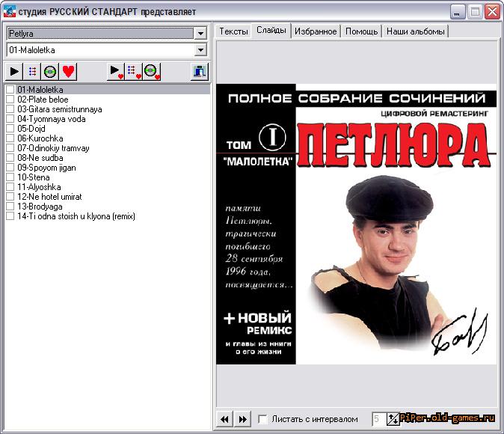Minimize the window
Viewport: 504px width, 434px height.
tap(457, 12)
